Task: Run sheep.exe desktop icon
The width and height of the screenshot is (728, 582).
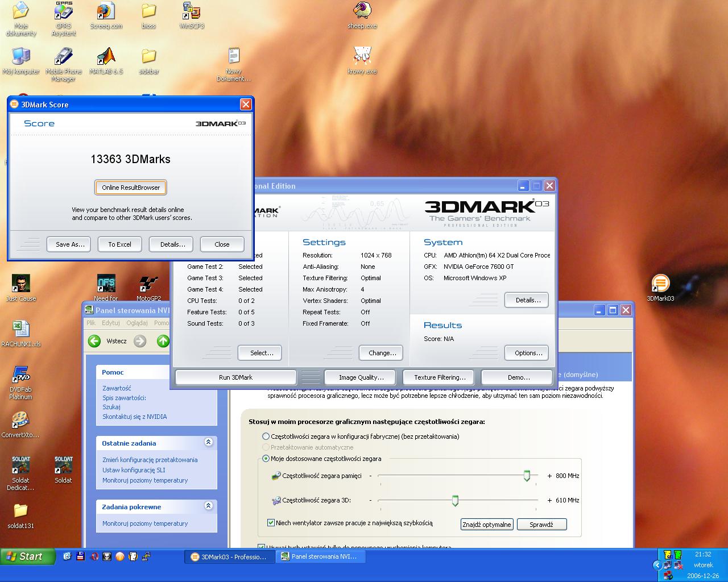Action: pyautogui.click(x=362, y=15)
